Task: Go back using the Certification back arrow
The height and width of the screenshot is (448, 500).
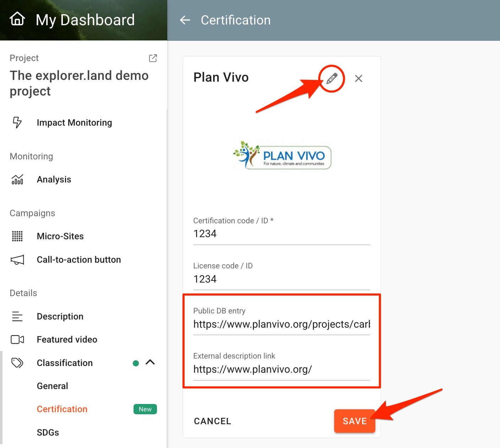Action: [185, 20]
